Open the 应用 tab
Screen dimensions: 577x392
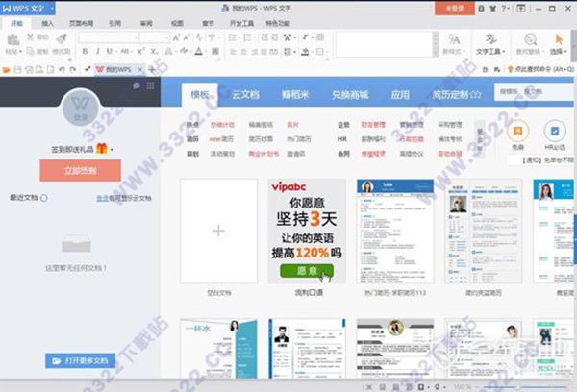400,95
